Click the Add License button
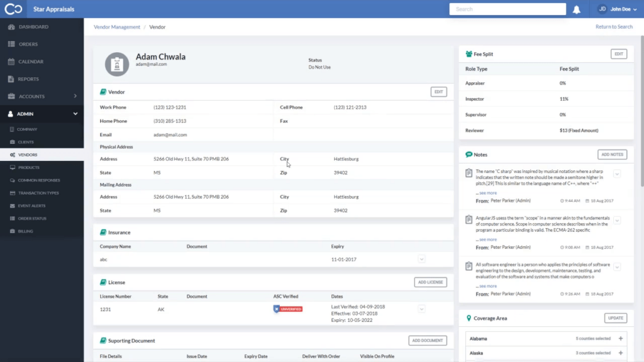 click(x=430, y=282)
